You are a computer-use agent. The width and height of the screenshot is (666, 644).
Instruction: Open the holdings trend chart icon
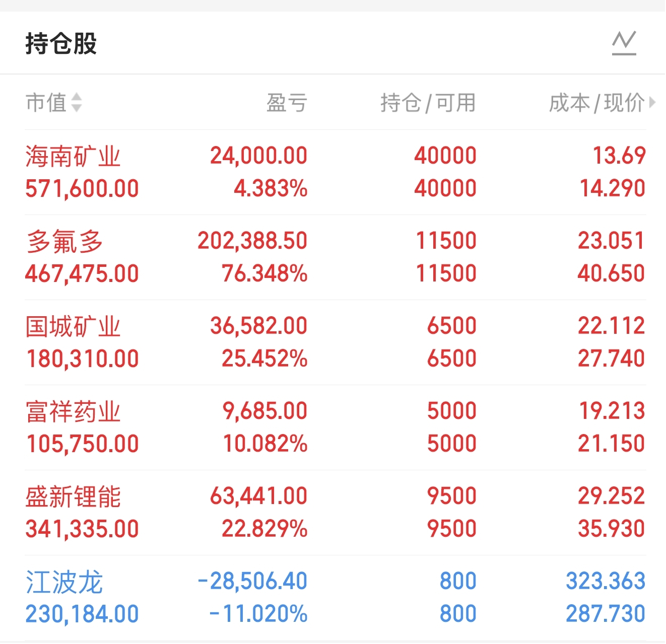pyautogui.click(x=624, y=43)
